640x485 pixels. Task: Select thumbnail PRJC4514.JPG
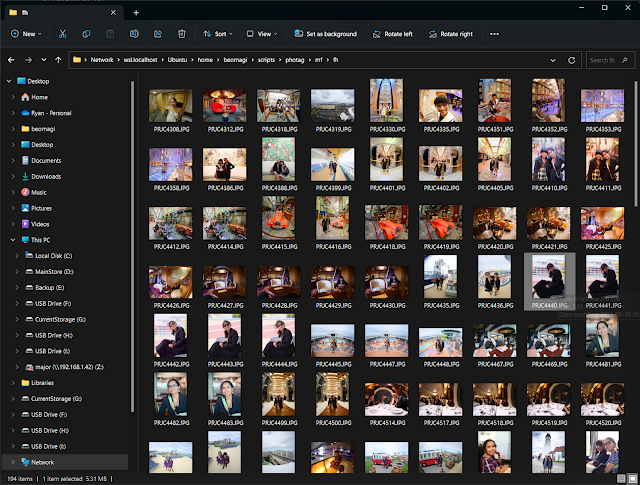(x=387, y=399)
